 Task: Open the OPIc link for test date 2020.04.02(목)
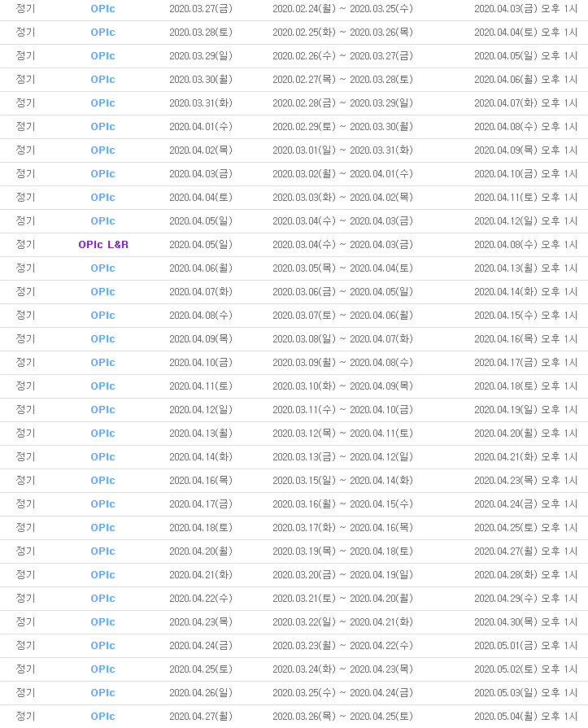coord(102,150)
